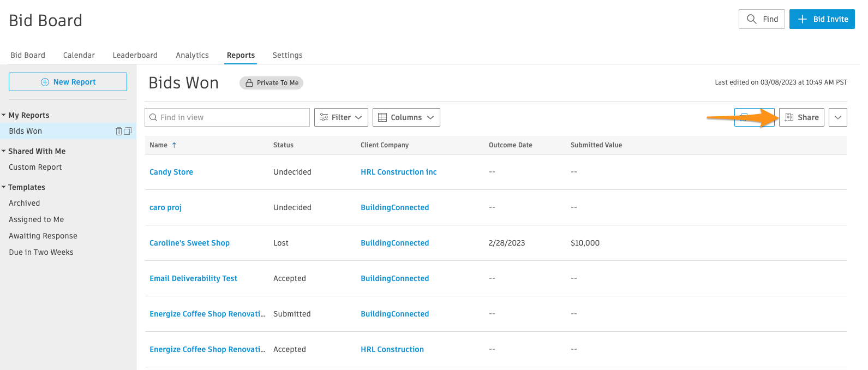Switch to the Leaderboard tab
Viewport: 868px width, 370px height.
pyautogui.click(x=135, y=55)
